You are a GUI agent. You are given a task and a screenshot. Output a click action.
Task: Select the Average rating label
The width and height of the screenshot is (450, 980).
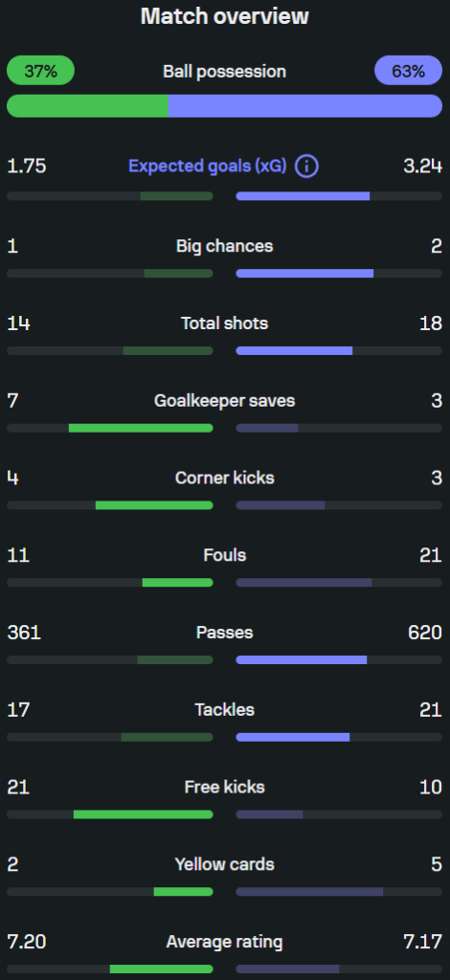click(224, 942)
